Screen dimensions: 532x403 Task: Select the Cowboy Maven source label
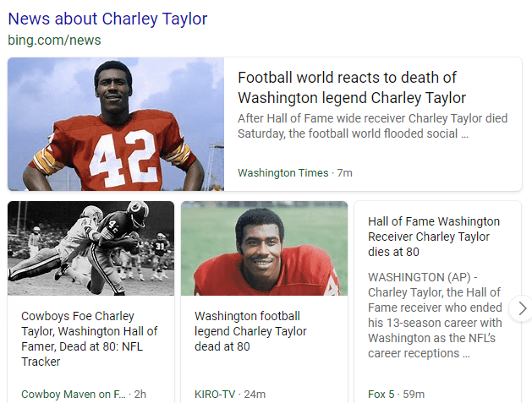click(x=73, y=394)
